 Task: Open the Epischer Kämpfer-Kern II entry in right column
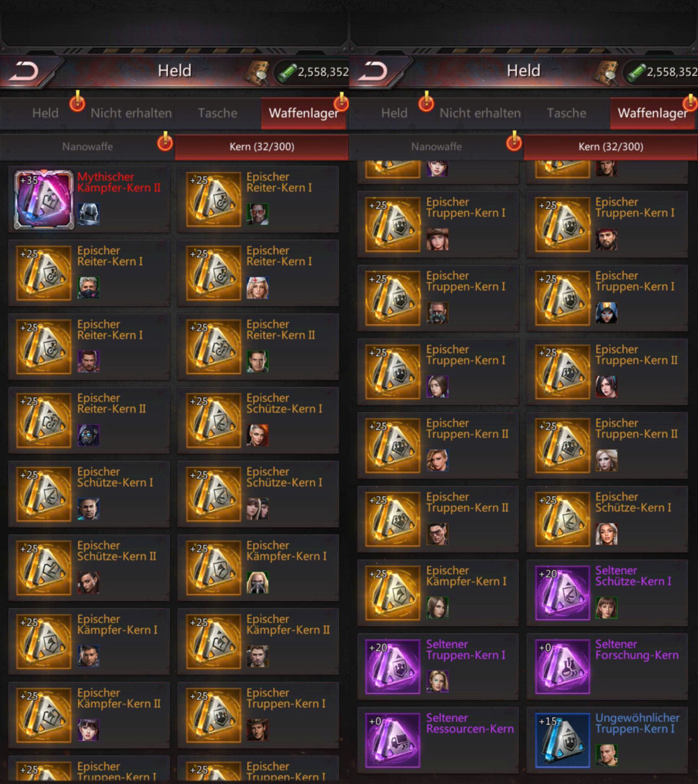(x=258, y=641)
